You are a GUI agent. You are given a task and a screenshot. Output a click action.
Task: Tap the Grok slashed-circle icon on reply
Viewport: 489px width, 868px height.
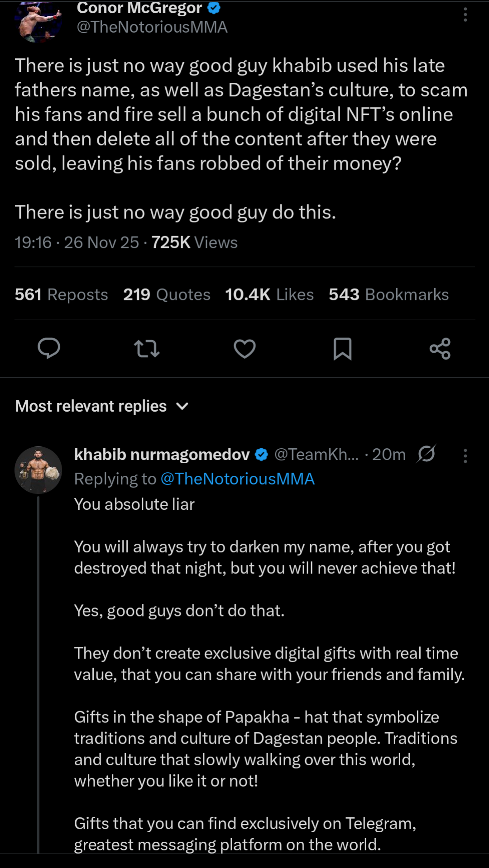[427, 454]
